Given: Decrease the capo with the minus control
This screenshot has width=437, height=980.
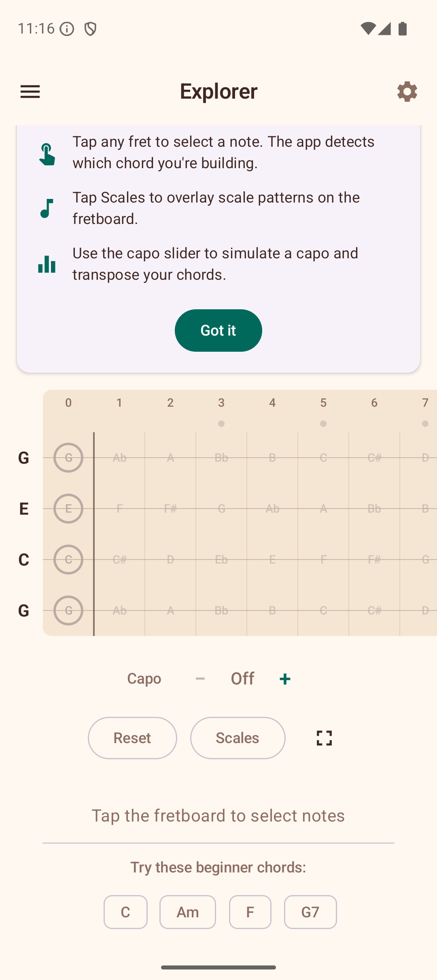Looking at the screenshot, I should point(200,678).
